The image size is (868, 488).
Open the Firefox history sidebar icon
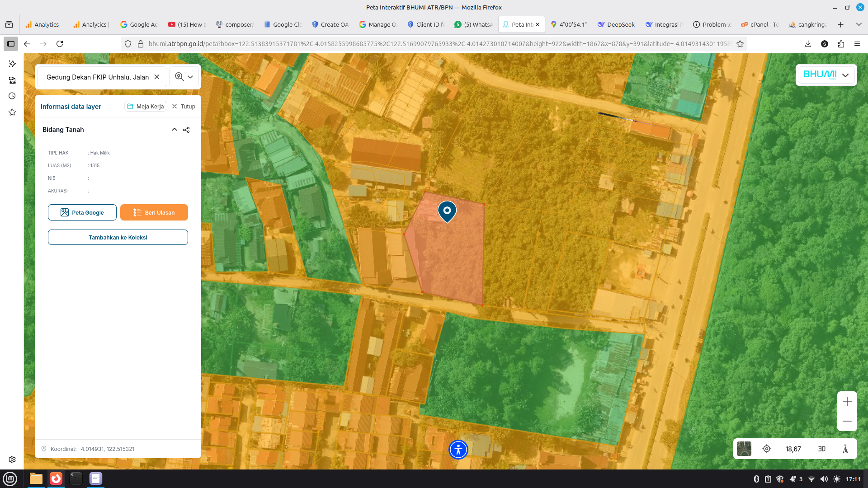(x=12, y=96)
